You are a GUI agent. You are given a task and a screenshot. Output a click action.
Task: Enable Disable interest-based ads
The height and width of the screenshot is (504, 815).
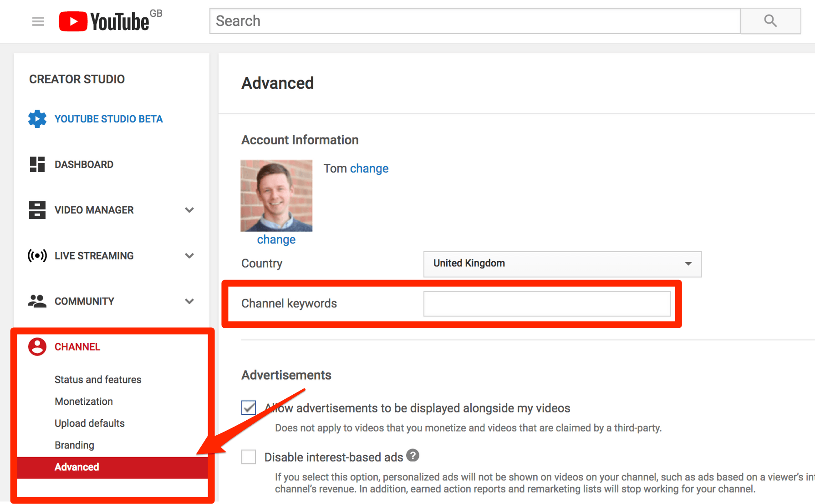click(249, 457)
